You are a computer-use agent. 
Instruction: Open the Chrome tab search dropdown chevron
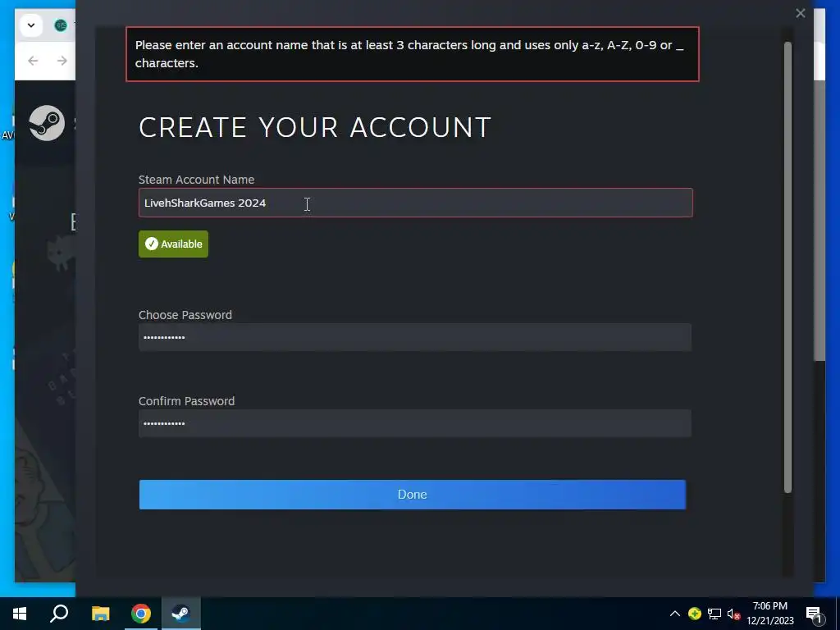tap(31, 25)
